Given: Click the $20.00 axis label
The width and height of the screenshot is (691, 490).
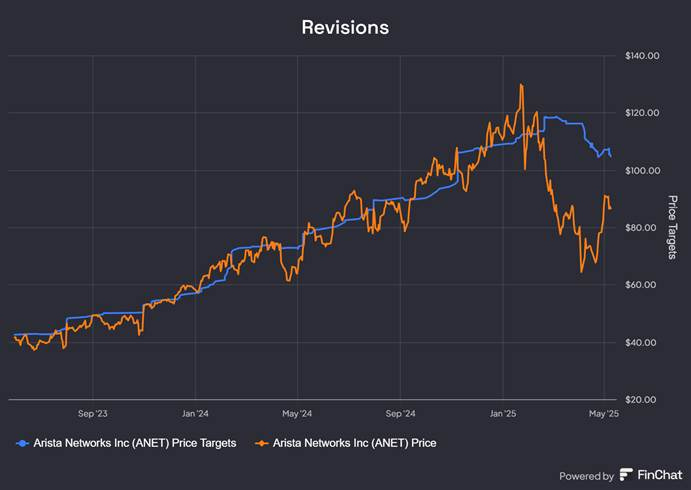Looking at the screenshot, I should click(x=640, y=400).
